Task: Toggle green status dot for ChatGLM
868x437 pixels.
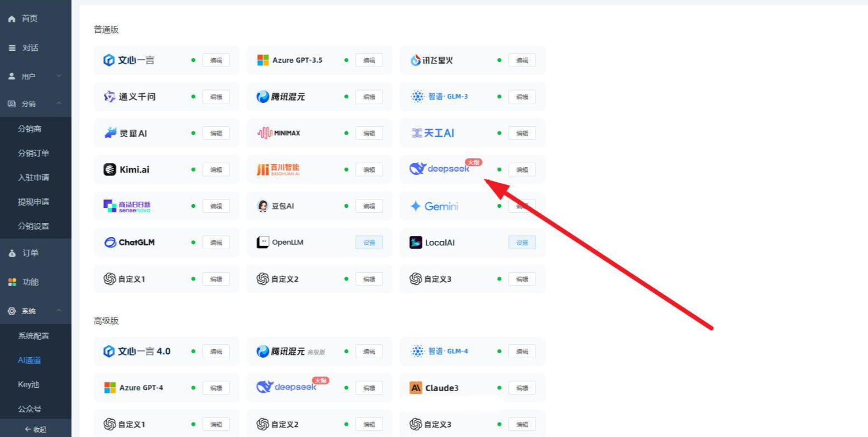Action: [193, 243]
